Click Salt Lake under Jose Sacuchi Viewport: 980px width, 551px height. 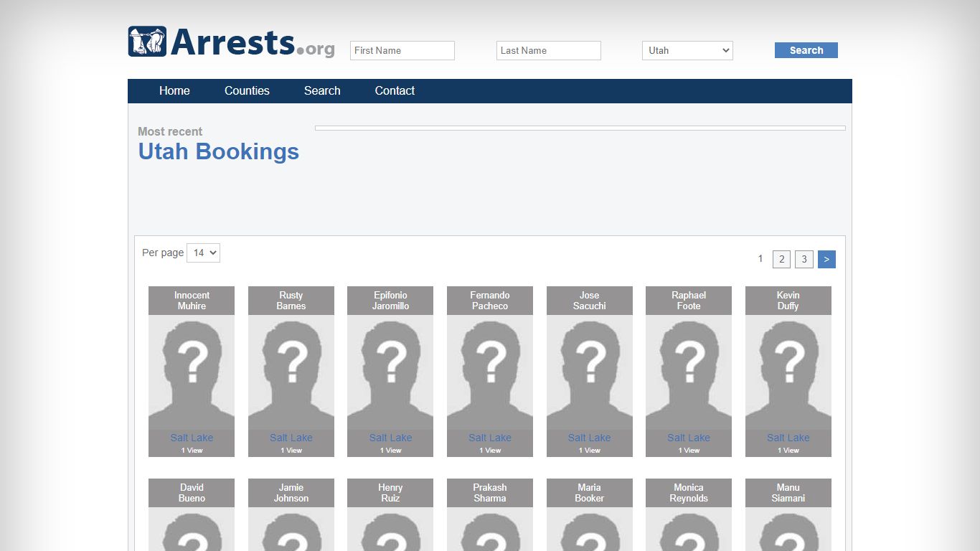tap(590, 438)
